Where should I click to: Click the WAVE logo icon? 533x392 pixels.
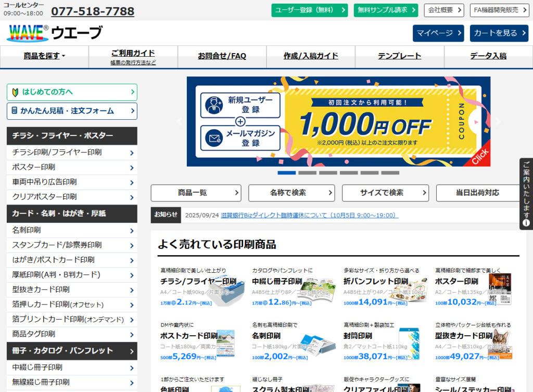(x=28, y=33)
